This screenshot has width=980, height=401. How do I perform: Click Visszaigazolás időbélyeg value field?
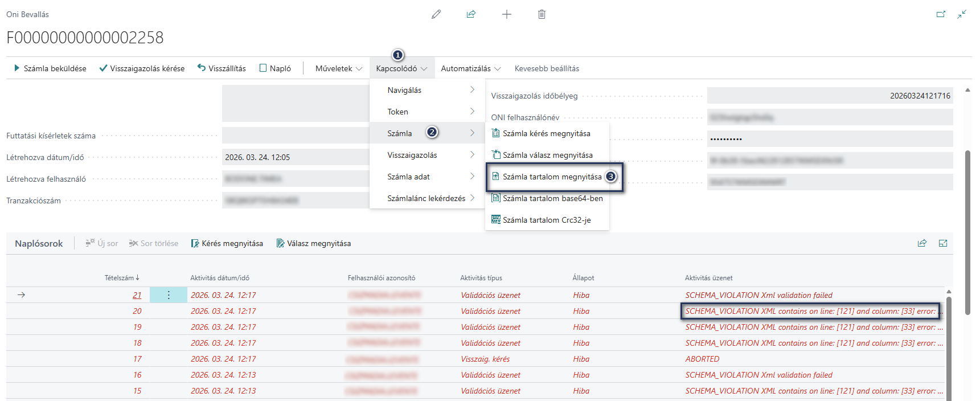830,96
